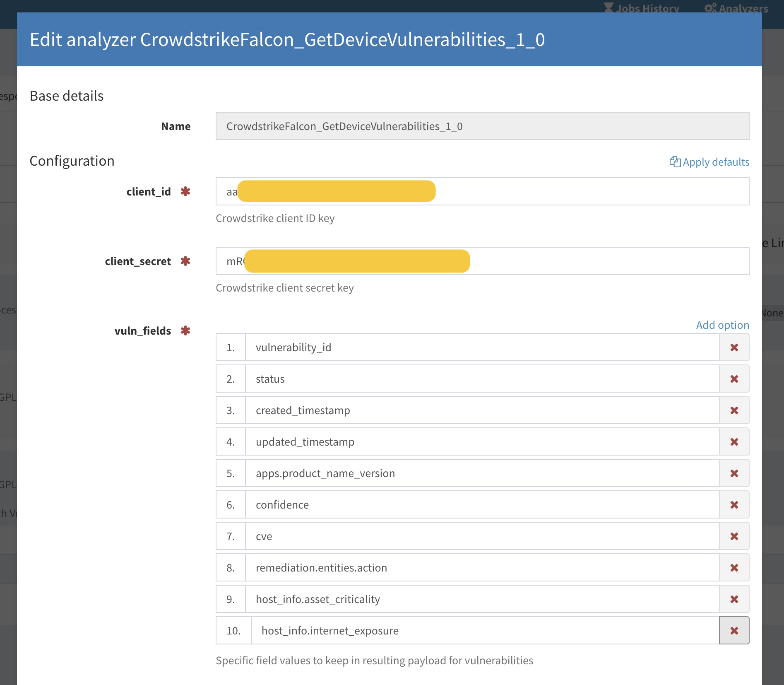This screenshot has height=685, width=784.
Task: Edit the apps.product_name_version value
Action: [x=482, y=473]
